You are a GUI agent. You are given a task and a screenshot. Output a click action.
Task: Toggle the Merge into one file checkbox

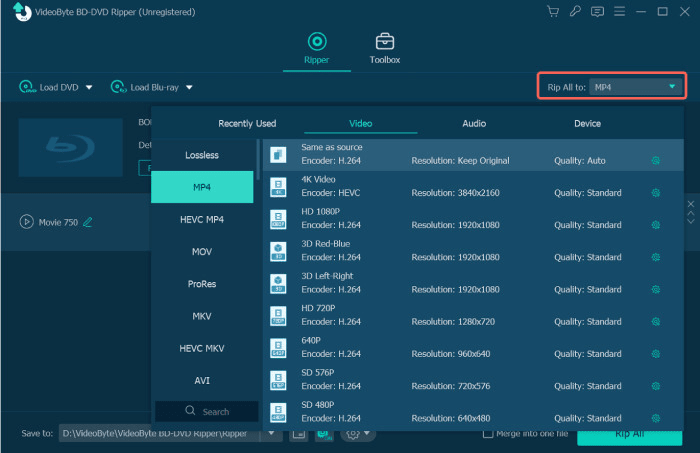[x=488, y=433]
